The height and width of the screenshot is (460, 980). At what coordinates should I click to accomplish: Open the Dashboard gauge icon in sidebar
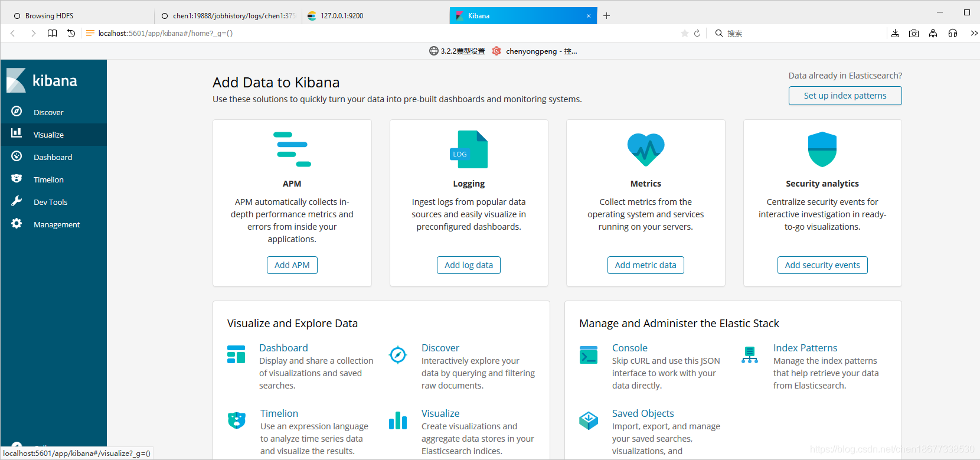17,156
